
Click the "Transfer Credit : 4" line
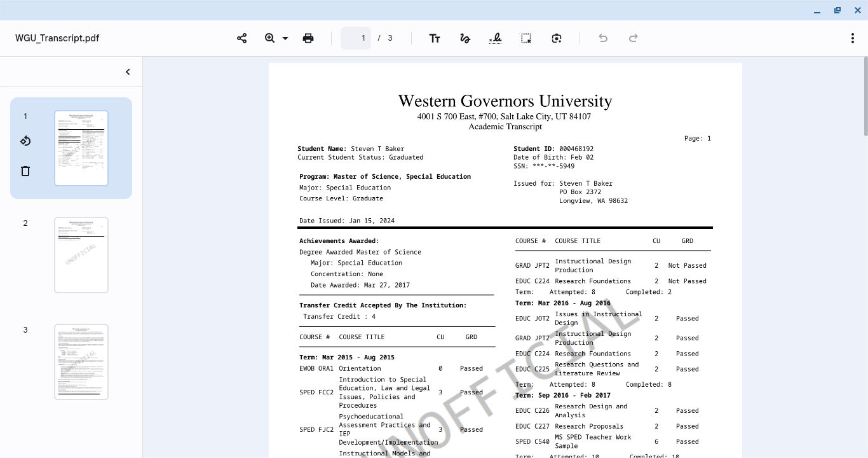click(x=339, y=317)
